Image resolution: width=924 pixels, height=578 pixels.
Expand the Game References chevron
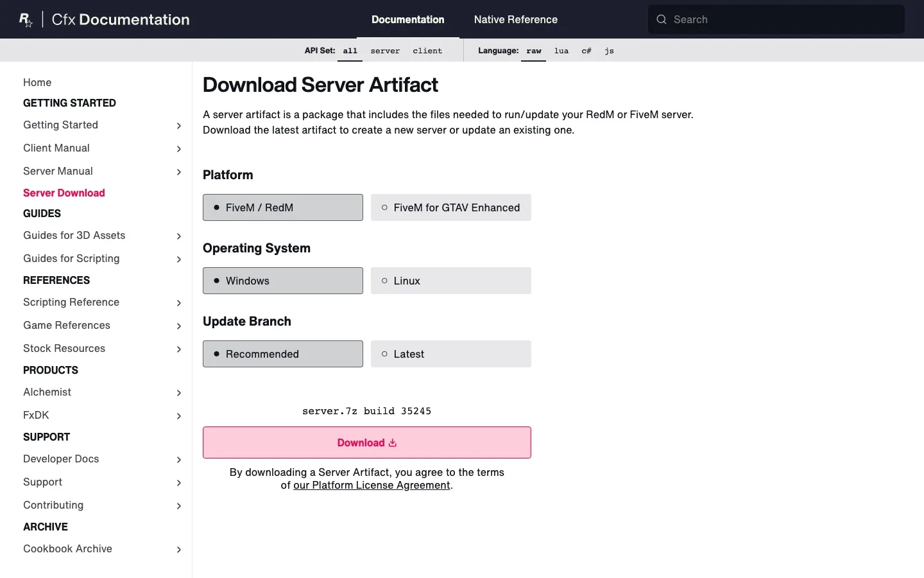(179, 326)
